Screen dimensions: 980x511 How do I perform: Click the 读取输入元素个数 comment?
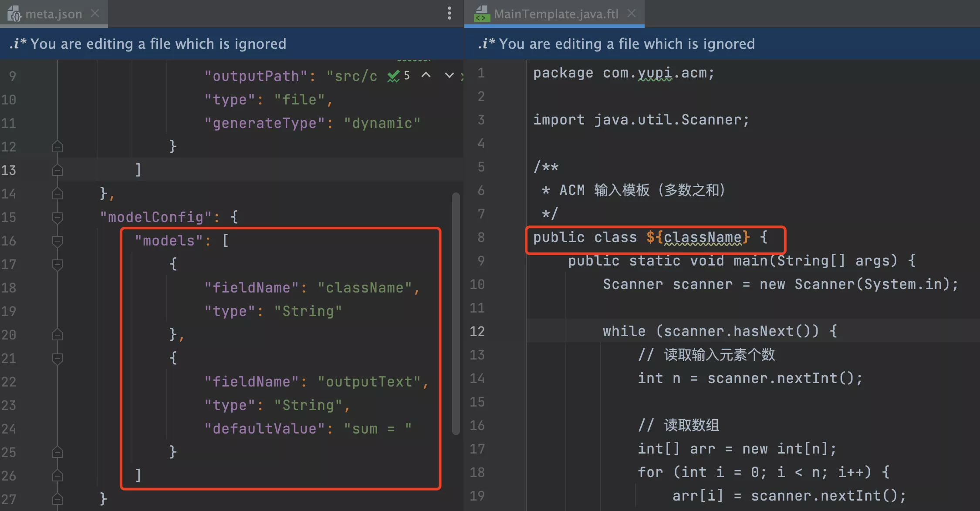706,355
